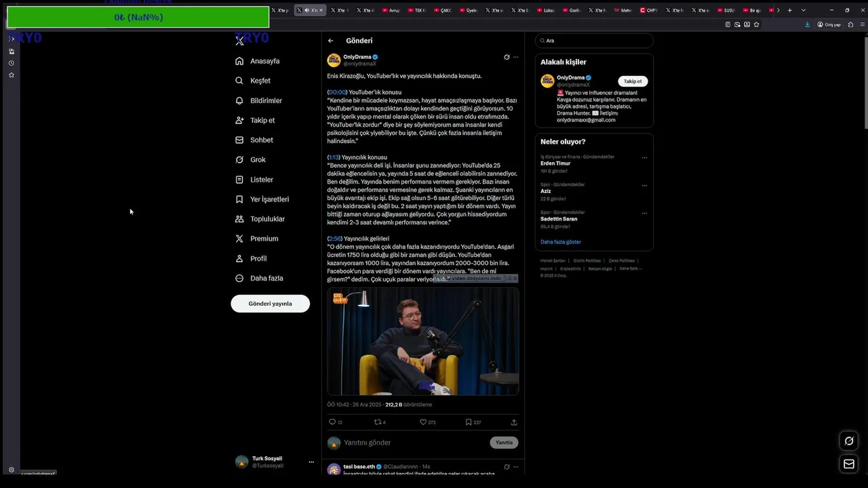
Task: Click browser downloads arrow icon
Action: click(807, 24)
